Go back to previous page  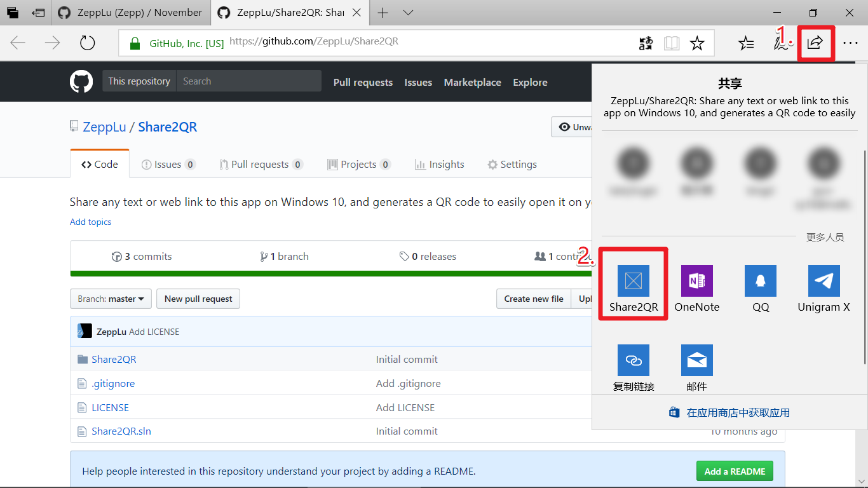tap(18, 43)
